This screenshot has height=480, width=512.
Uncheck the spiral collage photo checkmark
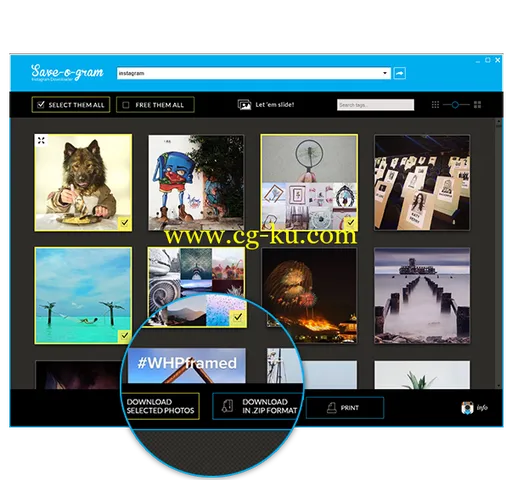pyautogui.click(x=238, y=317)
